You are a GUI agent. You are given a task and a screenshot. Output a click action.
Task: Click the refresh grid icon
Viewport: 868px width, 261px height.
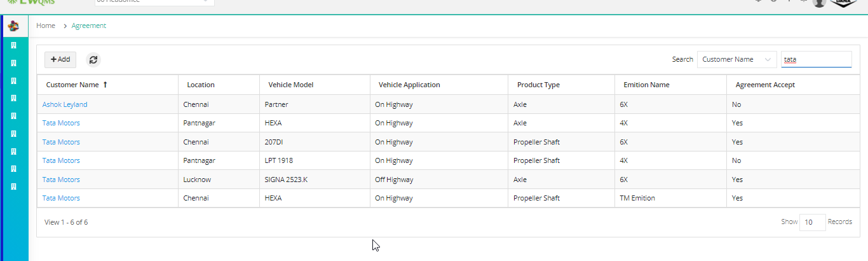tap(93, 60)
